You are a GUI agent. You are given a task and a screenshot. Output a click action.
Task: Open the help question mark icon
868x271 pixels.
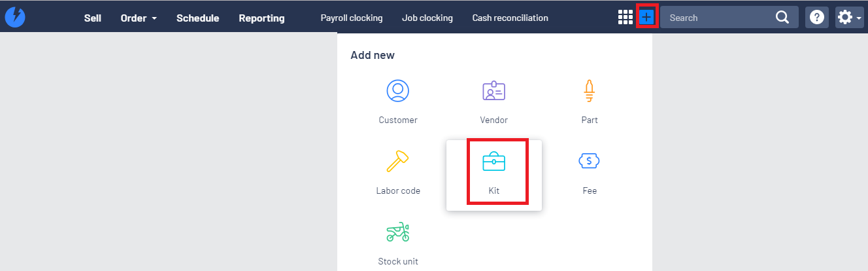[816, 18]
